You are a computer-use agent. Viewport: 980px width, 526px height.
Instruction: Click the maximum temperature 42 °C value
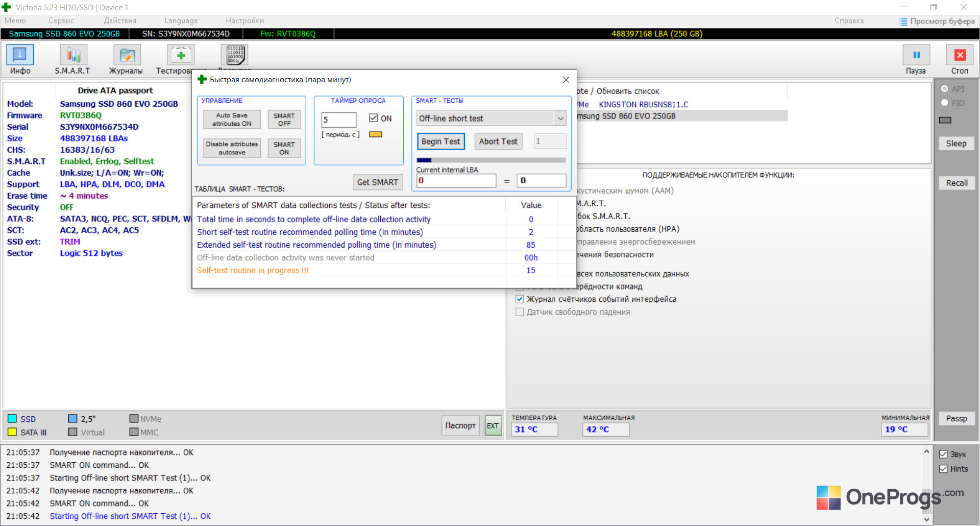(605, 429)
